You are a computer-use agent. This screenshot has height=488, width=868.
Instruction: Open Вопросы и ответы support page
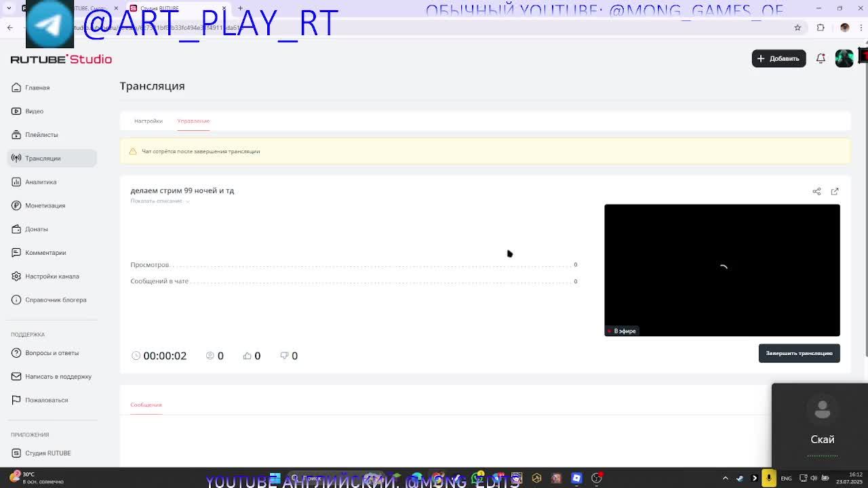pyautogui.click(x=52, y=353)
